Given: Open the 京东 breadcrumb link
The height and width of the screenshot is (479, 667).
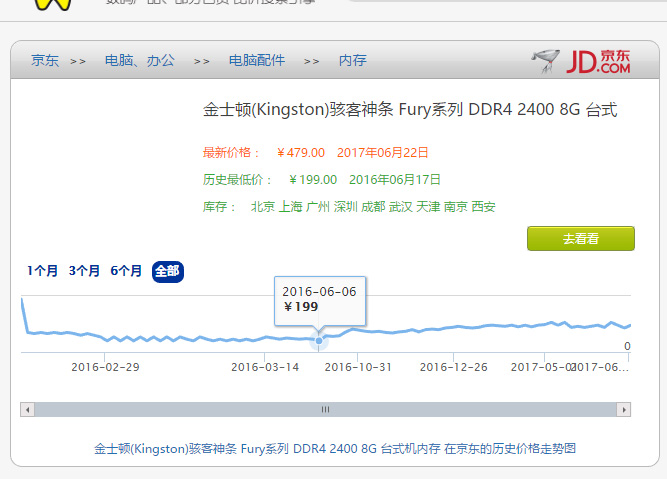Looking at the screenshot, I should pos(45,61).
